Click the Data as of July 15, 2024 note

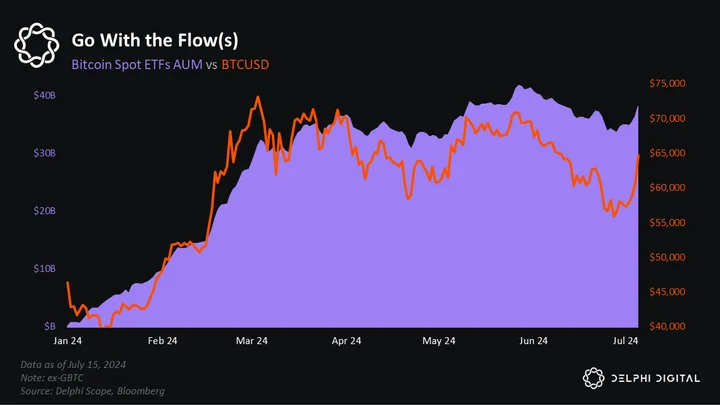click(x=73, y=365)
